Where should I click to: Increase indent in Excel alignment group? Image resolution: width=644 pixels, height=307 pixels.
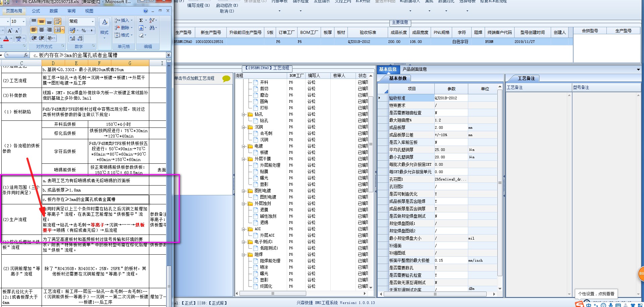pos(42,38)
